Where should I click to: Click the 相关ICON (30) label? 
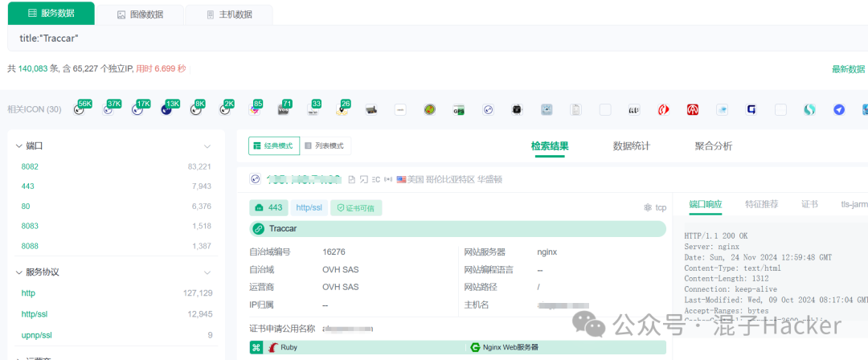(x=35, y=109)
